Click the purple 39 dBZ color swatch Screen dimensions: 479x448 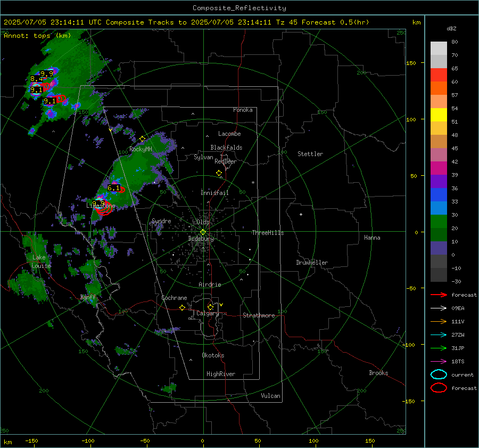[439, 181]
